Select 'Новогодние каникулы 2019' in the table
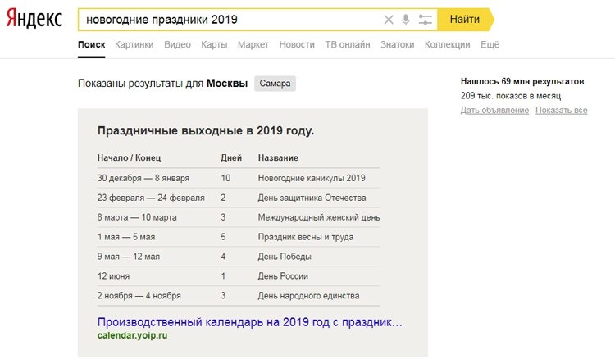This screenshot has width=615, height=364. (x=312, y=178)
